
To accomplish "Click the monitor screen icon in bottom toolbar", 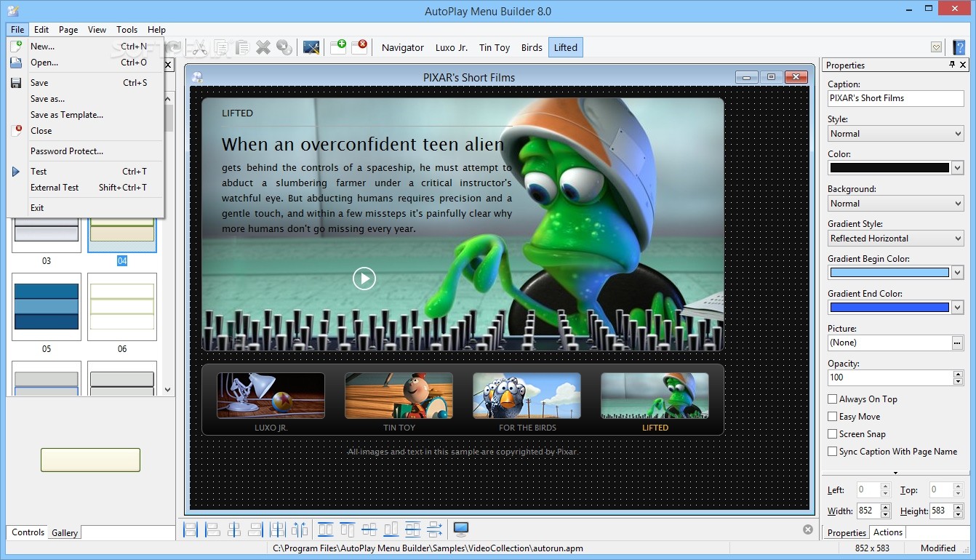I will pyautogui.click(x=461, y=529).
